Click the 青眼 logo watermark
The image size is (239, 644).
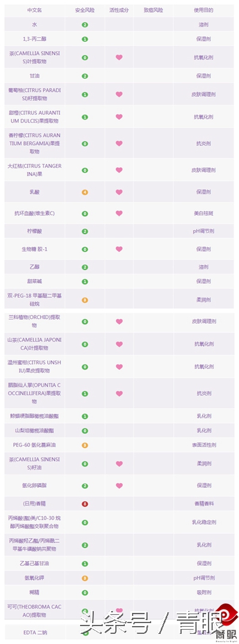(x=226, y=625)
